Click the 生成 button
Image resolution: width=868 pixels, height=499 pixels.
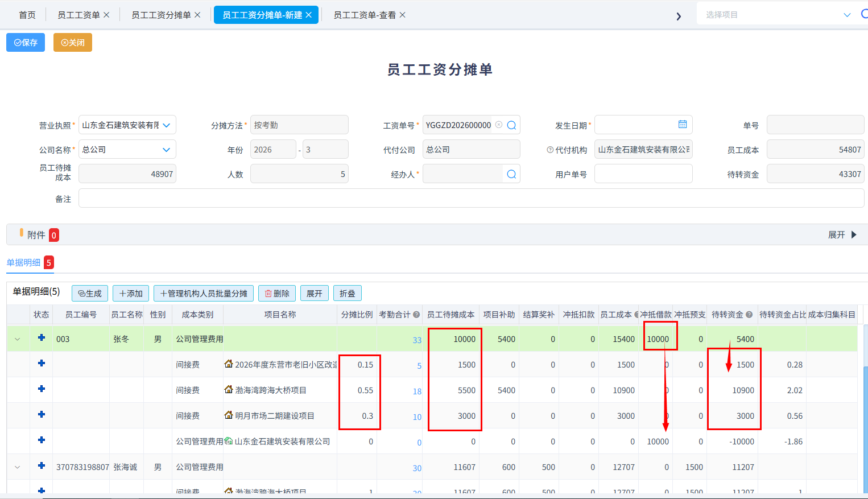[90, 294]
